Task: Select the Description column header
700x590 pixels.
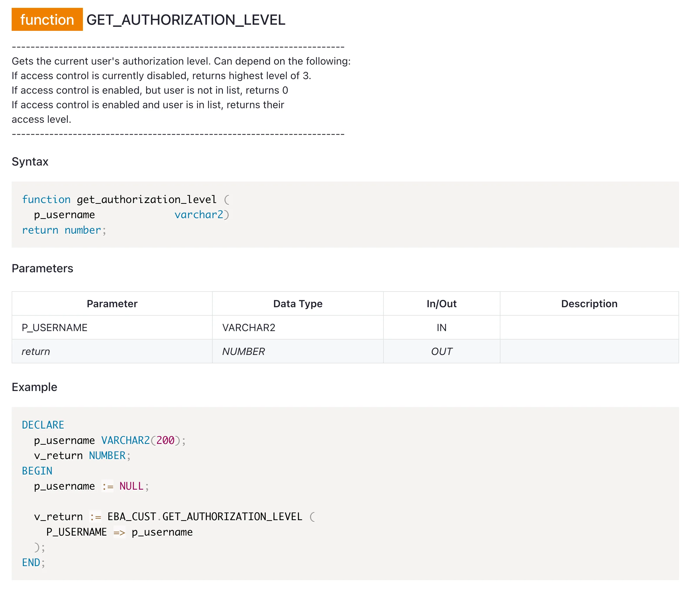Action: coord(589,303)
